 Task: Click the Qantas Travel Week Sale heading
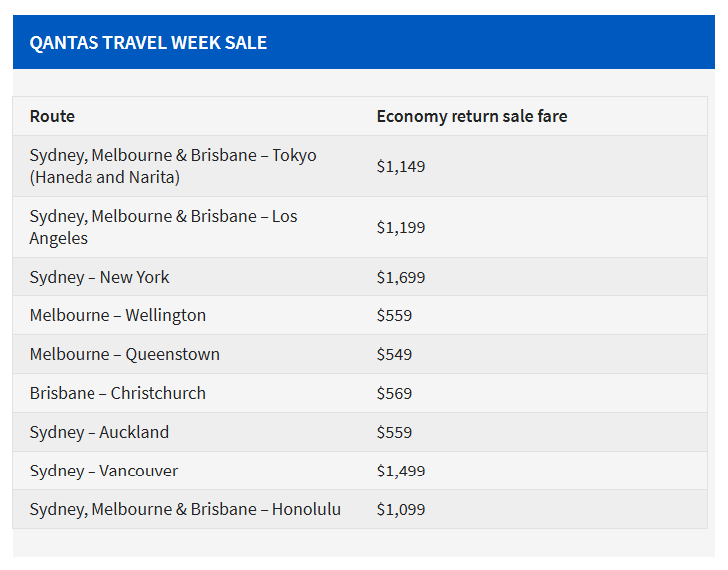tap(148, 43)
